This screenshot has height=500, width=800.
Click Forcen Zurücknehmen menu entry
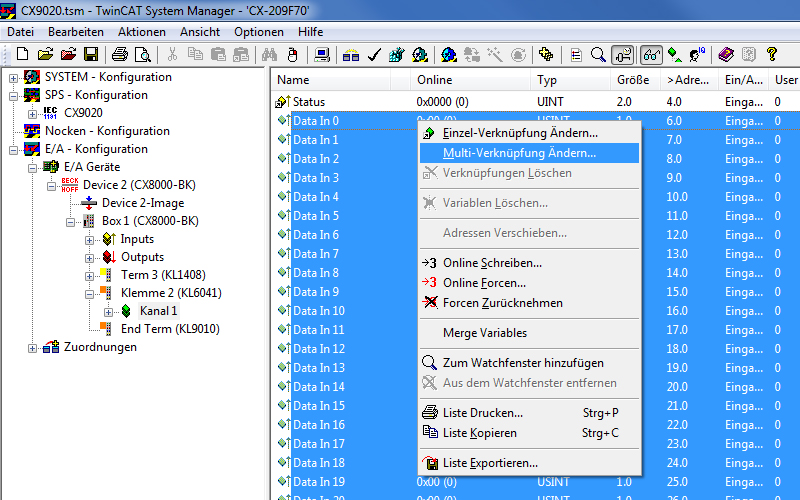click(529, 303)
